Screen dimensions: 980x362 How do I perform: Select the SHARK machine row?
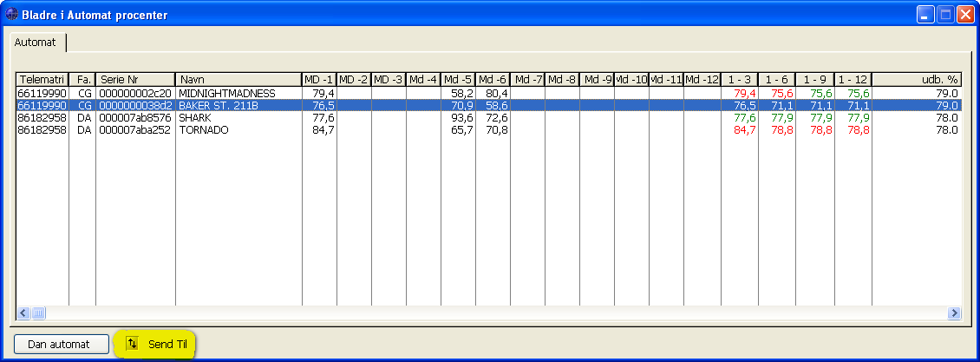[x=194, y=117]
